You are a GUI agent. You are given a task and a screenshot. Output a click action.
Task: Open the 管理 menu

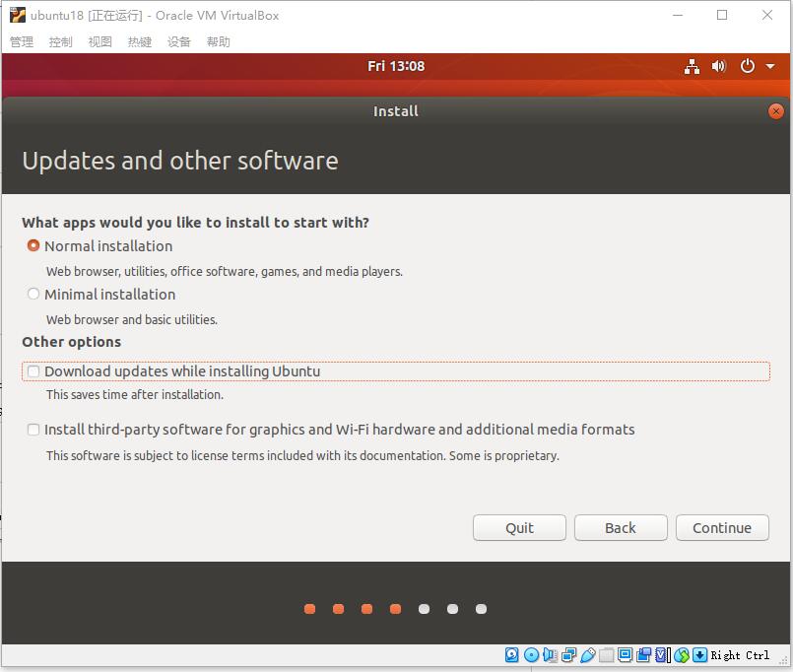click(x=22, y=42)
